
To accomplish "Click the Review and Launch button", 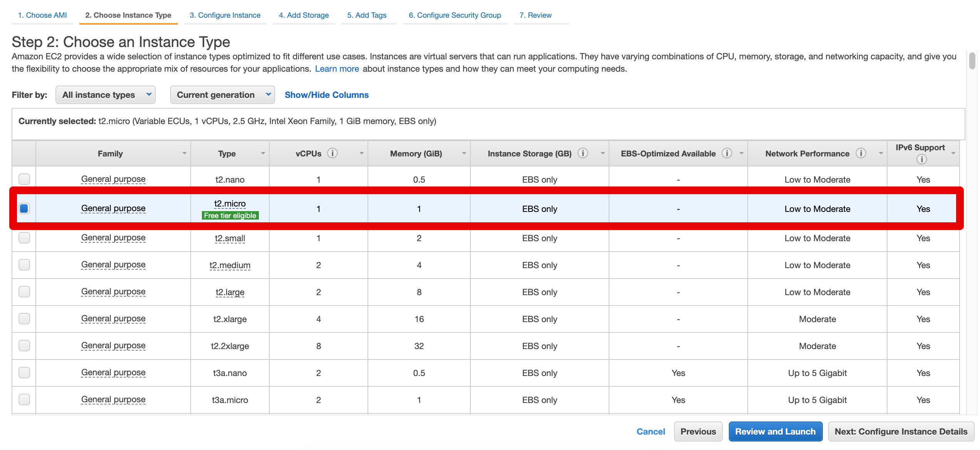I will tap(775, 431).
